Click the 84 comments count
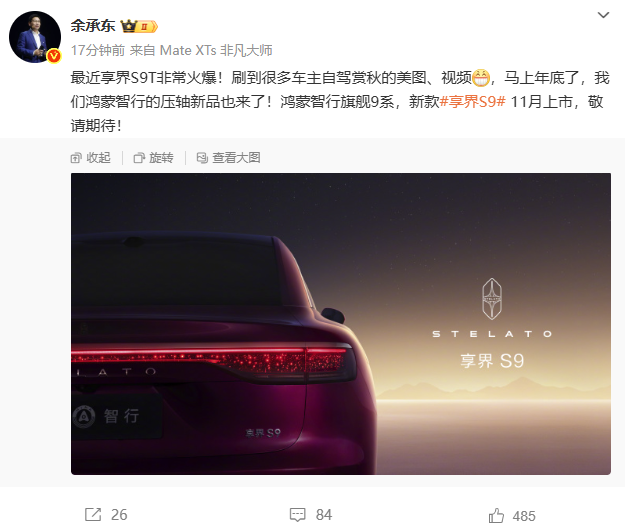The width and height of the screenshot is (625, 531). 324,515
